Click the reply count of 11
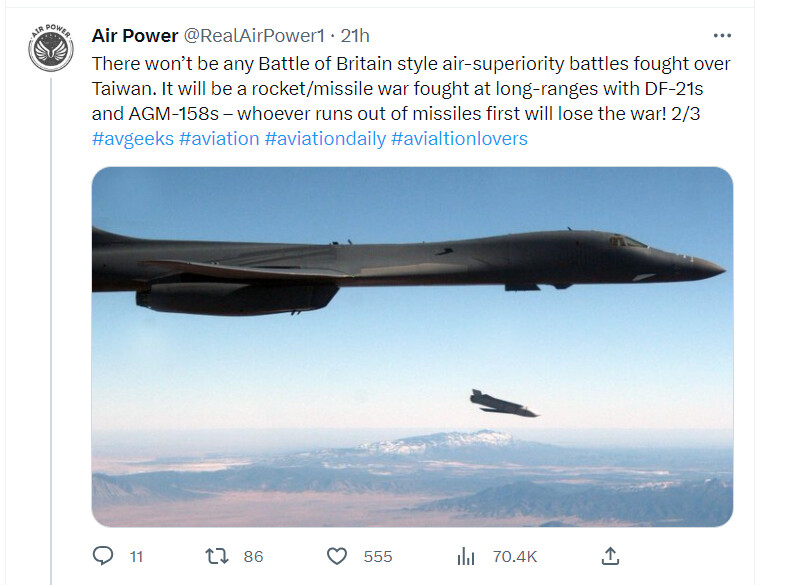Image resolution: width=788 pixels, height=585 pixels. coord(137,556)
